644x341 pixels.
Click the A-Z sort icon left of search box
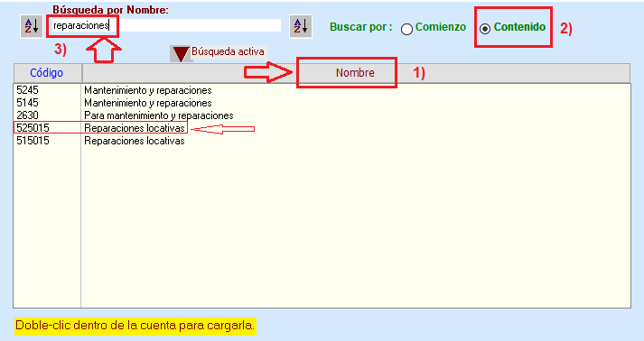(32, 27)
